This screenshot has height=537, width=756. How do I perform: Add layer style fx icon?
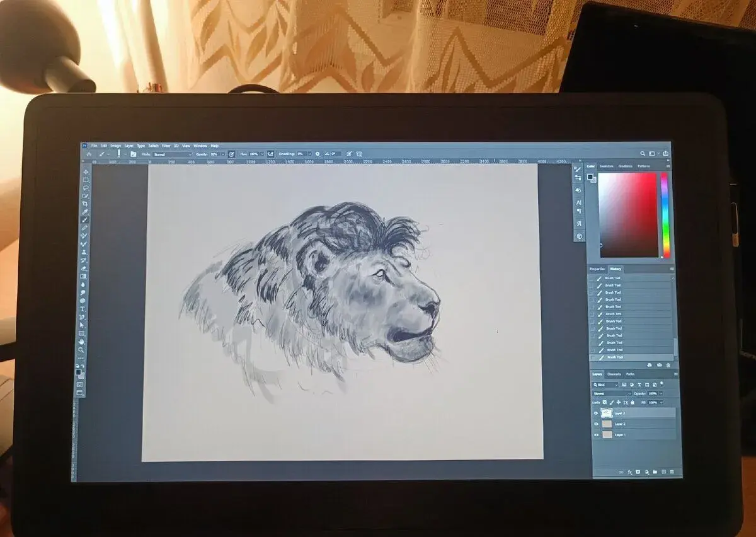point(630,471)
